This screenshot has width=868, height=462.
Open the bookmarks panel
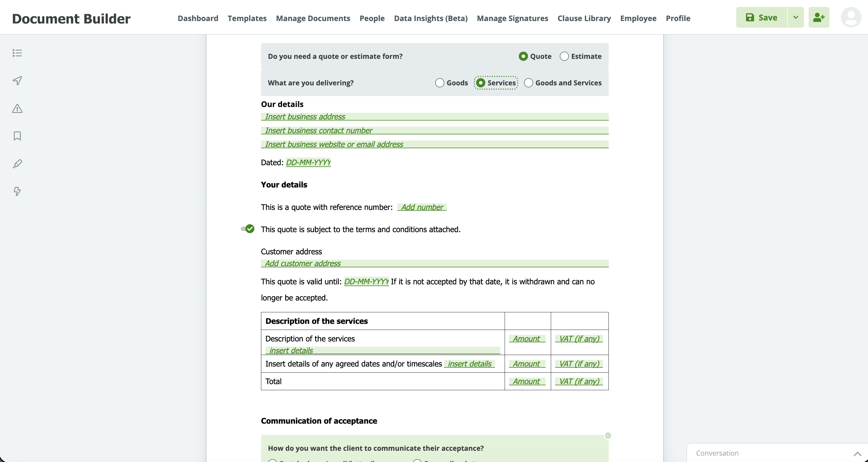pos(17,136)
